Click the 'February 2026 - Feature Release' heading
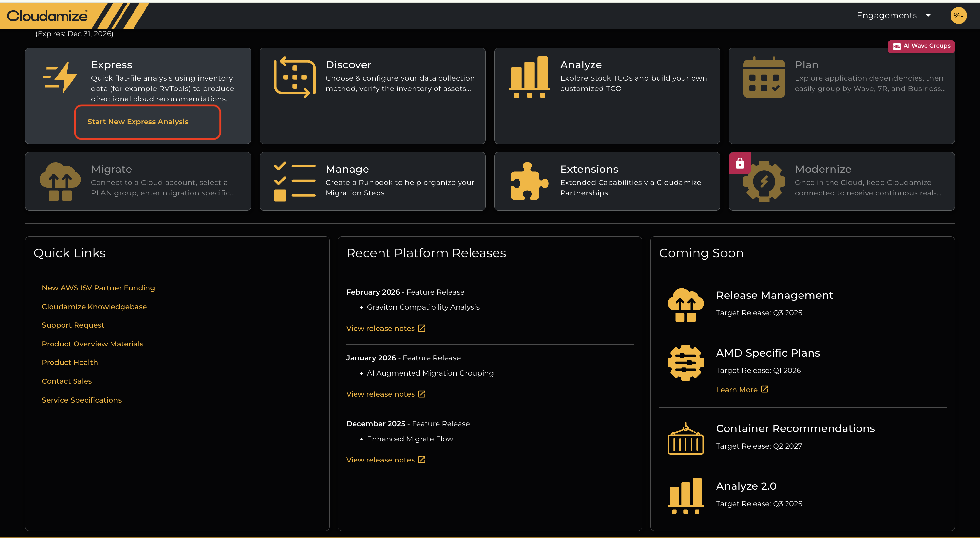 (x=405, y=292)
